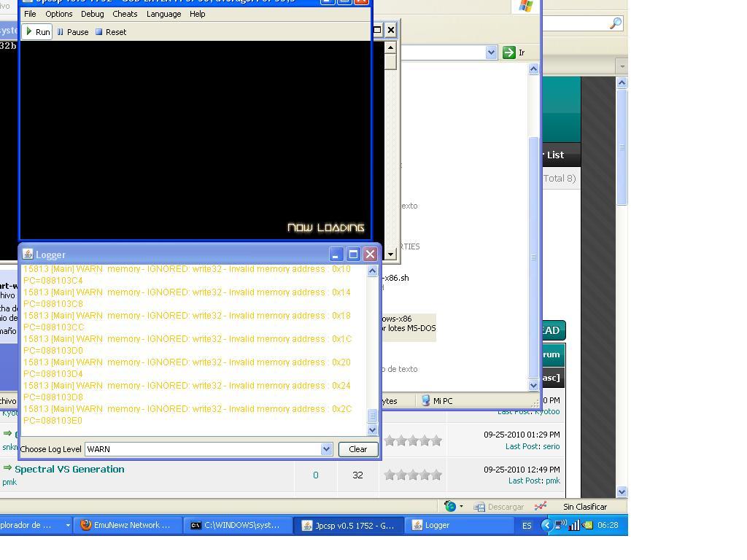Image resolution: width=747 pixels, height=560 pixels.
Task: Pause the emulator
Action: (72, 32)
